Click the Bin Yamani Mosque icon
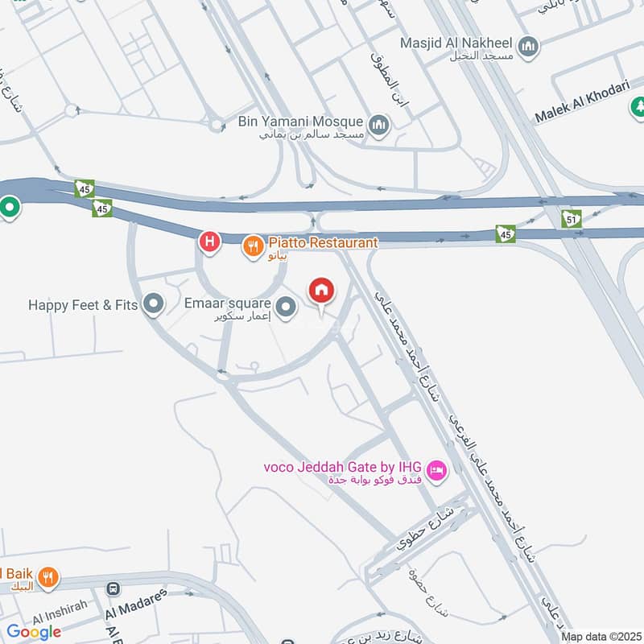Image resolution: width=644 pixels, height=644 pixels. pyautogui.click(x=378, y=126)
